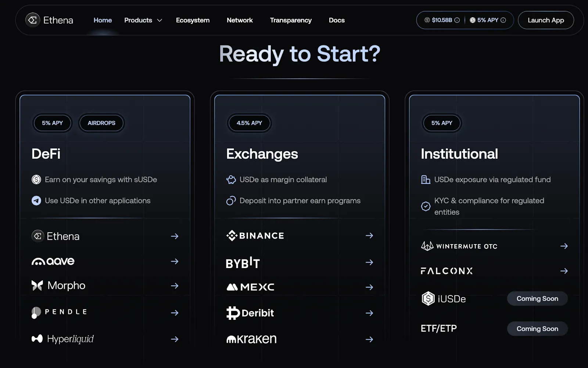Open the FalconX row arrow
Image resolution: width=588 pixels, height=368 pixels.
click(x=564, y=271)
